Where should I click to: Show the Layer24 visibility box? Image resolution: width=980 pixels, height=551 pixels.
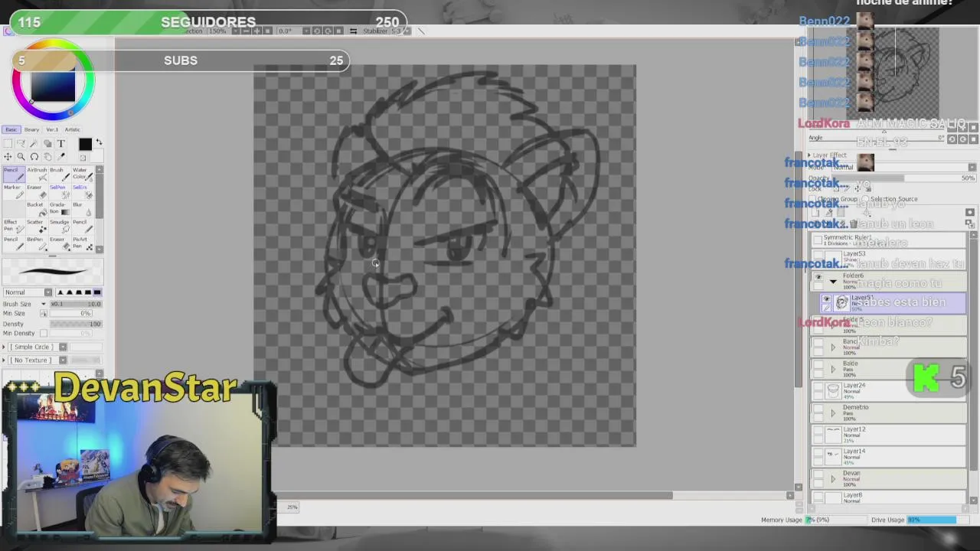pos(818,387)
